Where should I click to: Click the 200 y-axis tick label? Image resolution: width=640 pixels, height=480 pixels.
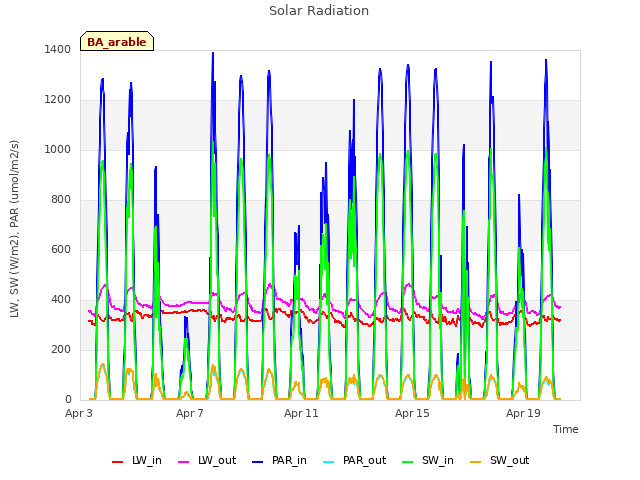pyautogui.click(x=61, y=350)
